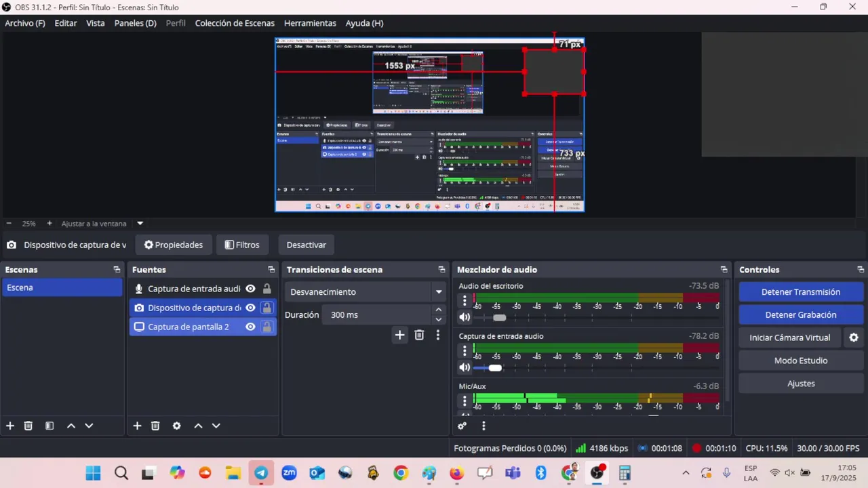Zoom in the preview with the plus icon

[x=49, y=223]
